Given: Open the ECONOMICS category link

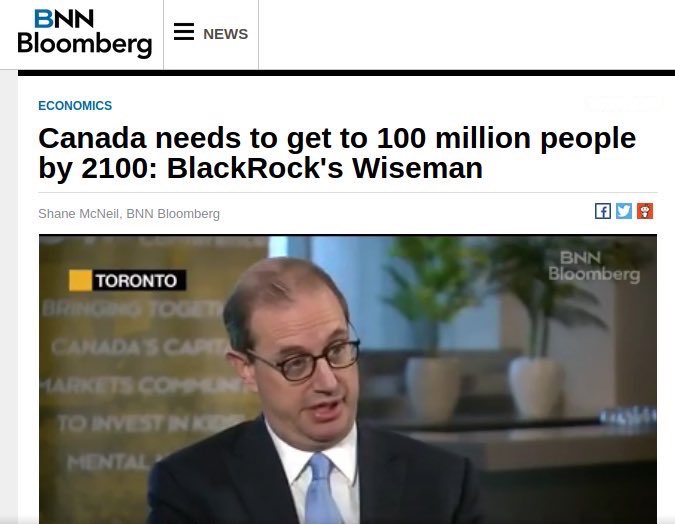Looking at the screenshot, I should [75, 105].
